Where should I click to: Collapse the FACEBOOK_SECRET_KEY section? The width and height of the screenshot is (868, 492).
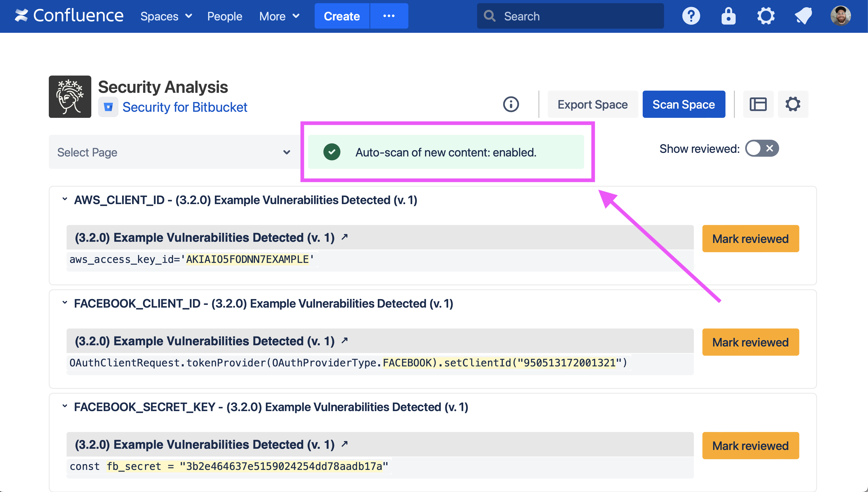pos(65,406)
